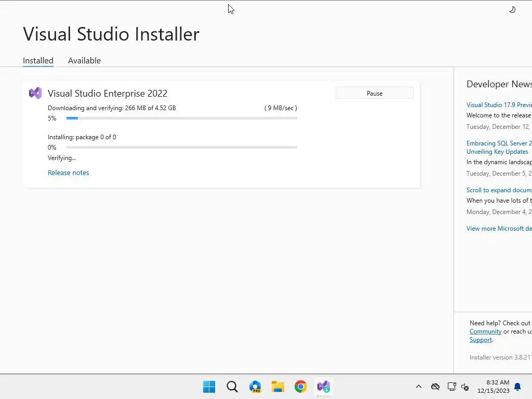This screenshot has width=532, height=399.
Task: Click Tuesday, December 12 date text
Action: coord(498,127)
